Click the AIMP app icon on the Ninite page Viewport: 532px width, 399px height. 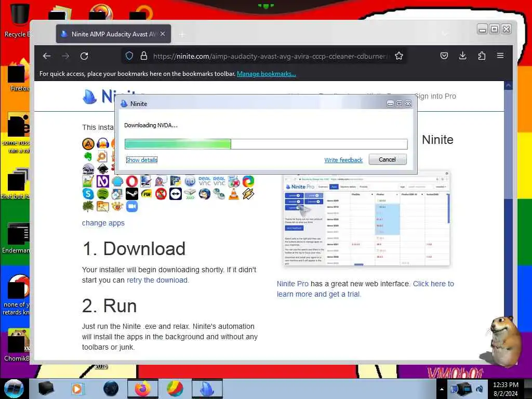[88, 143]
